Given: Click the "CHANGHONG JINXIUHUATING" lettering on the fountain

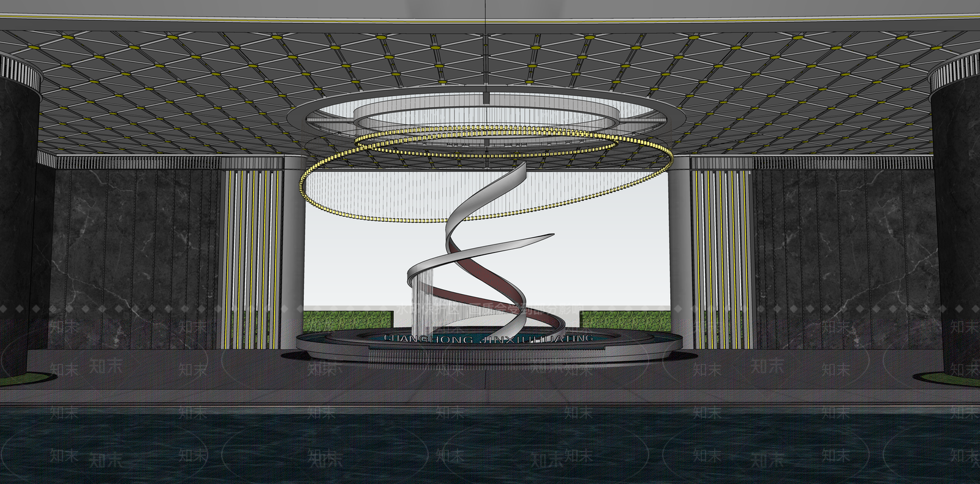Looking at the screenshot, I should click(x=488, y=339).
